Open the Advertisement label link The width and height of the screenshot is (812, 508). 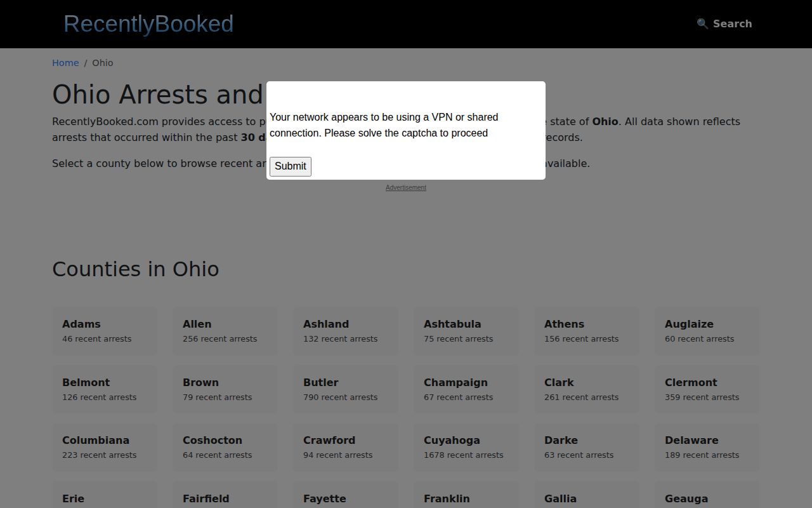pyautogui.click(x=406, y=187)
